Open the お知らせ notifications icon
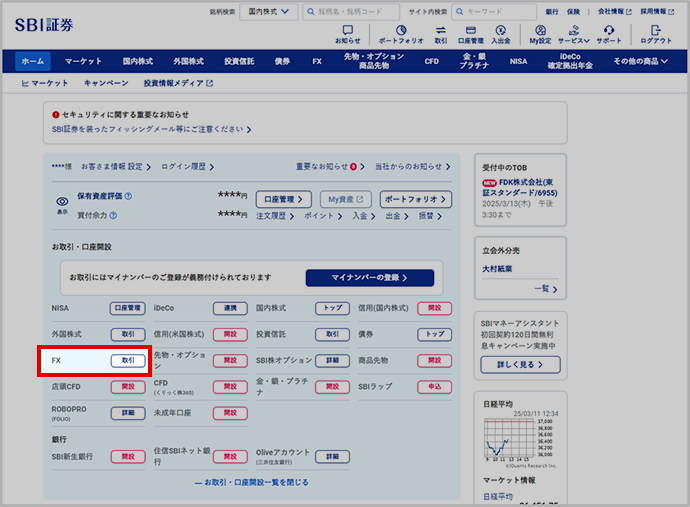This screenshot has height=507, width=690. click(348, 34)
